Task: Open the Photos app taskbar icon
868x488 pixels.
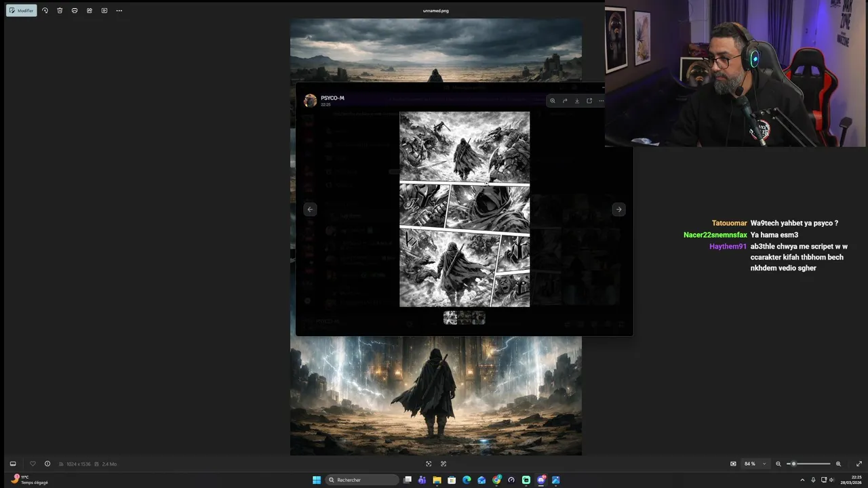Action: point(556,480)
